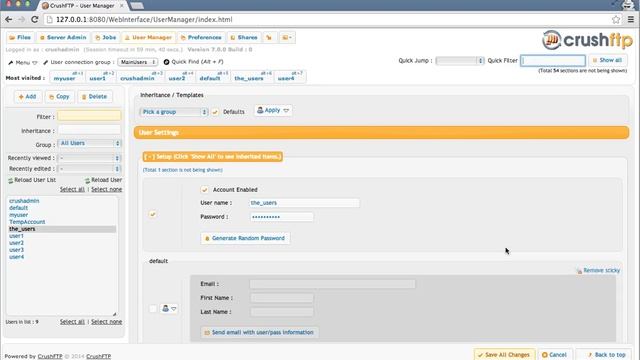This screenshot has width=640, height=360.
Task: Open the Recently edited dropdown
Action: (x=89, y=169)
